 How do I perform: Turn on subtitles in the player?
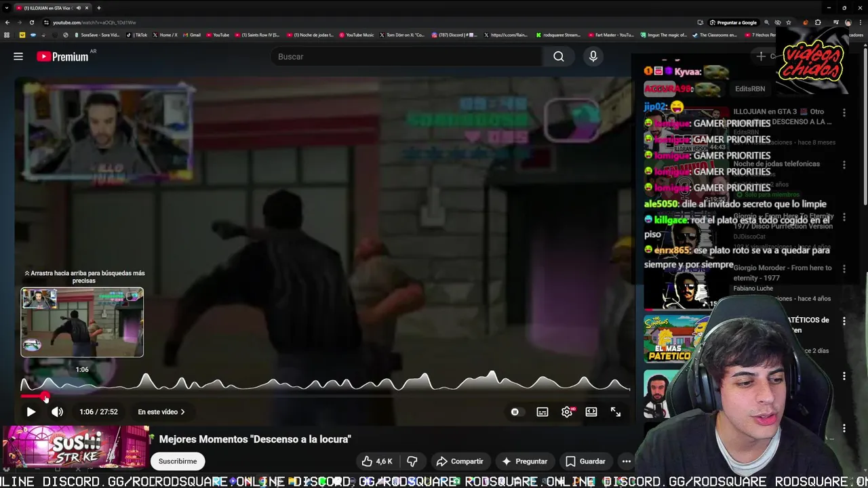[x=542, y=411]
